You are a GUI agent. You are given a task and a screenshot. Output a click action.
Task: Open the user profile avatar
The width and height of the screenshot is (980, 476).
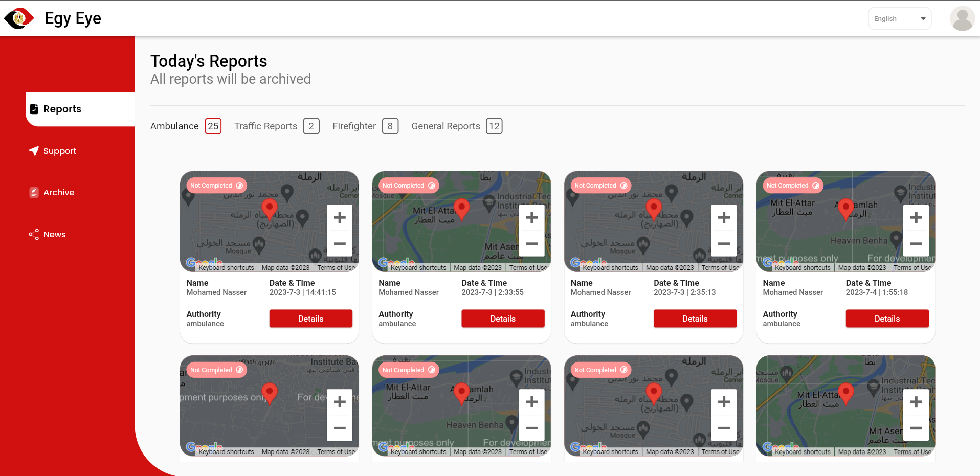tap(962, 18)
